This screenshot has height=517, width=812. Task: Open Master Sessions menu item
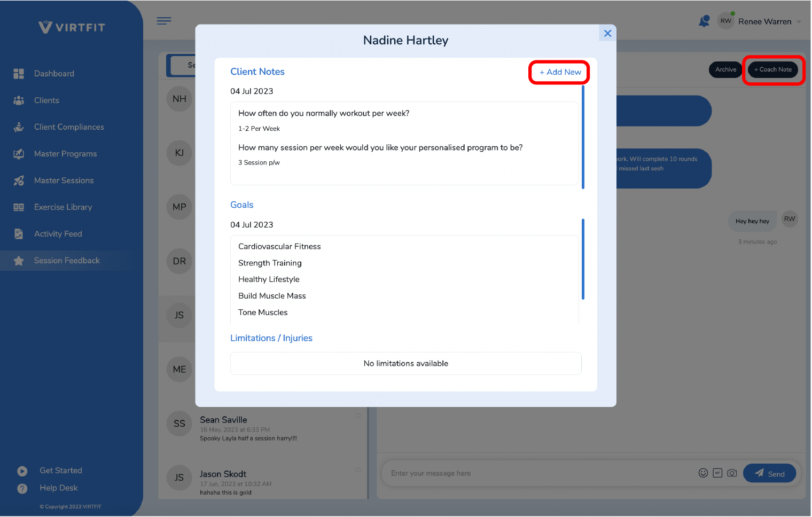pos(64,181)
